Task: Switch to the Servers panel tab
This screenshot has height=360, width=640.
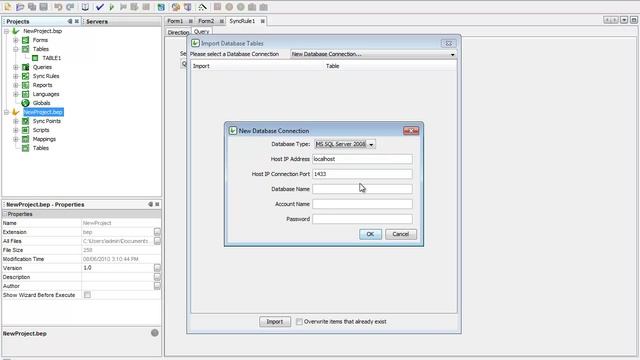Action: 97,21
